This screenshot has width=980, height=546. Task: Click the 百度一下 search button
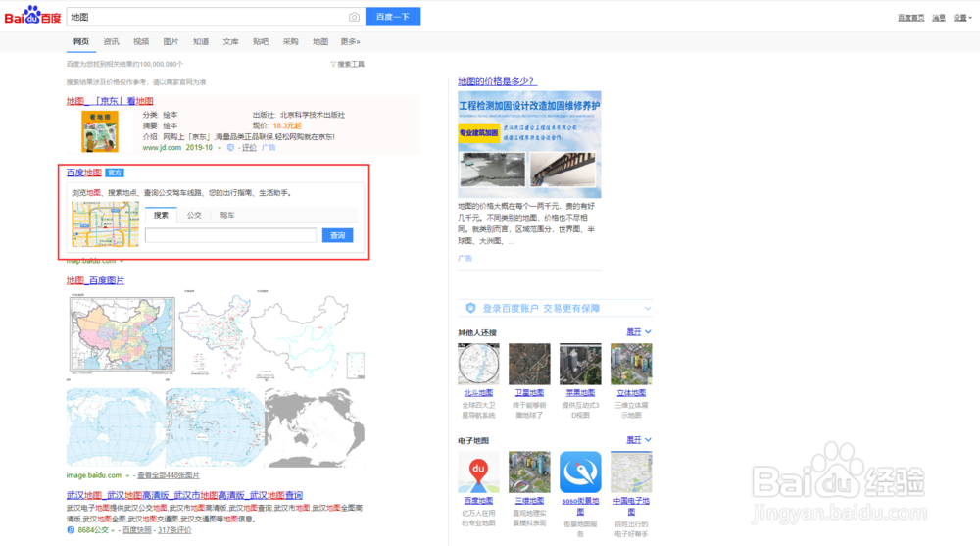[393, 17]
